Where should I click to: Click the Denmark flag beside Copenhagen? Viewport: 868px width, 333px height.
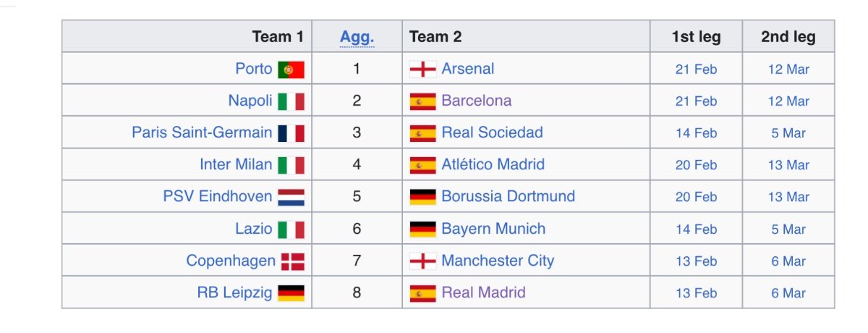(x=292, y=261)
